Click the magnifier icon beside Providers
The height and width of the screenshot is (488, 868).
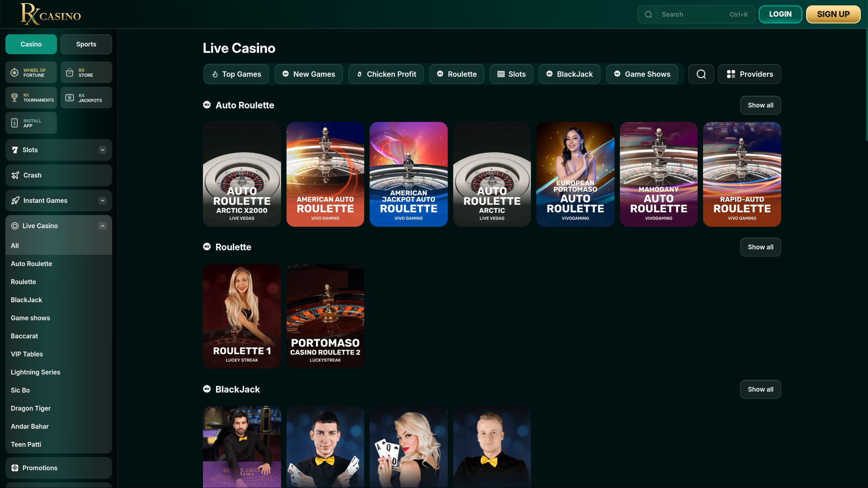[701, 74]
